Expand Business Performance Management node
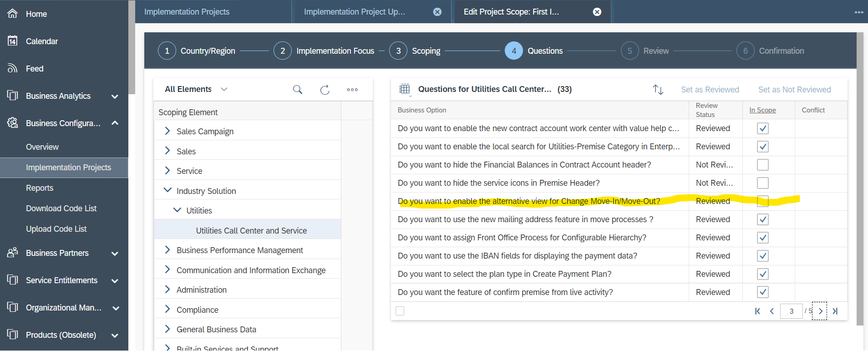 (167, 250)
